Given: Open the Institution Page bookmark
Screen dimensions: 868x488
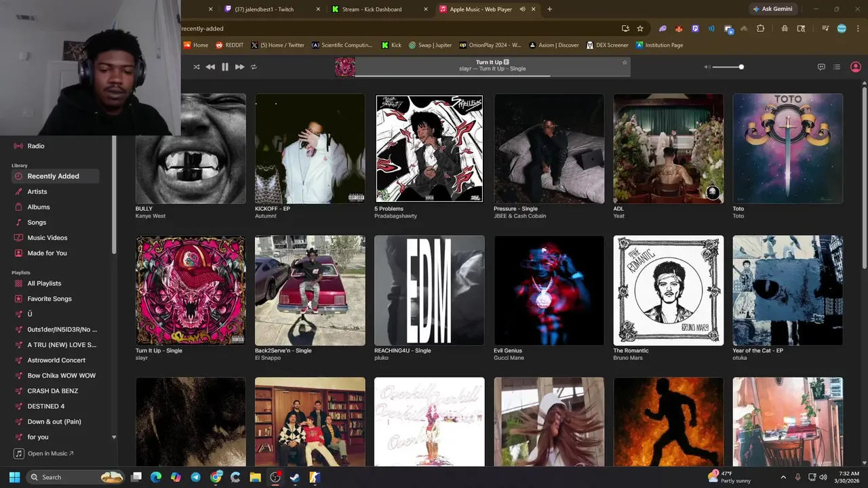Looking at the screenshot, I should pyautogui.click(x=659, y=45).
